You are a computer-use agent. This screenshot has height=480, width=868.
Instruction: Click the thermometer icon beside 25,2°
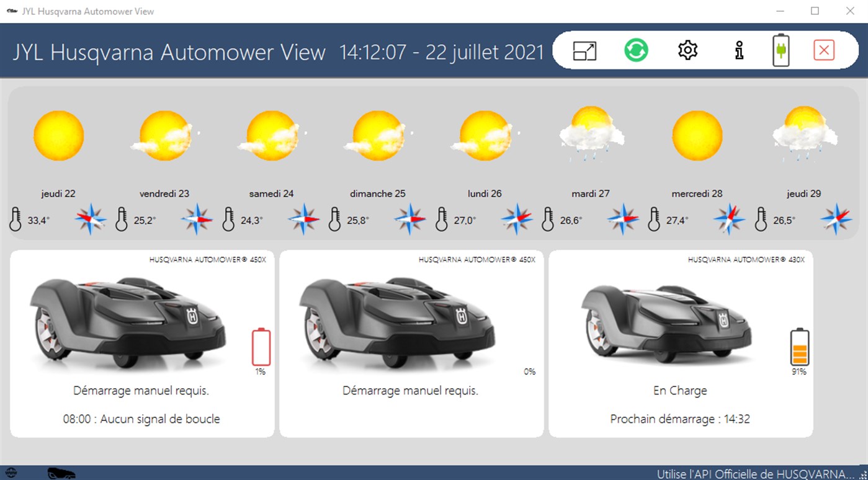coord(122,220)
